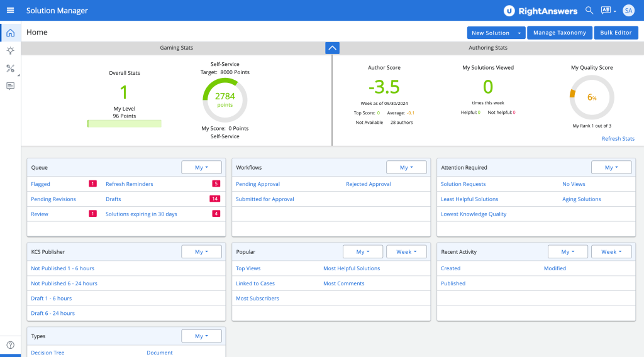Open the tools icon in the sidebar
This screenshot has width=644, height=357.
pos(10,69)
